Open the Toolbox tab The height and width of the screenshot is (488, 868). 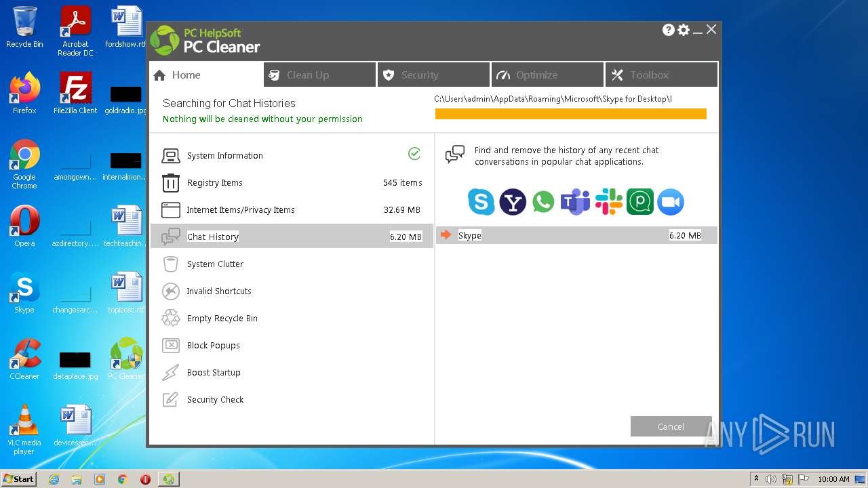(x=662, y=75)
